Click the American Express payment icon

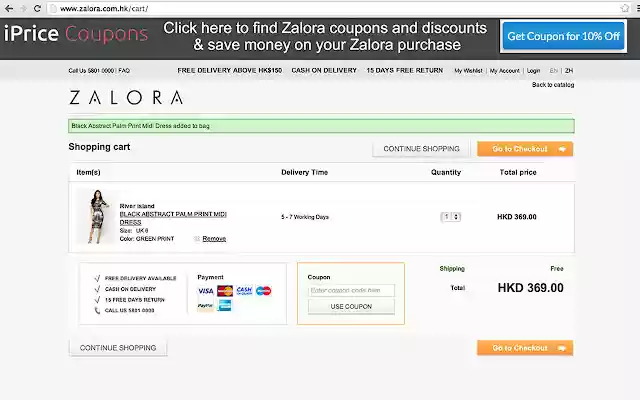tap(224, 305)
